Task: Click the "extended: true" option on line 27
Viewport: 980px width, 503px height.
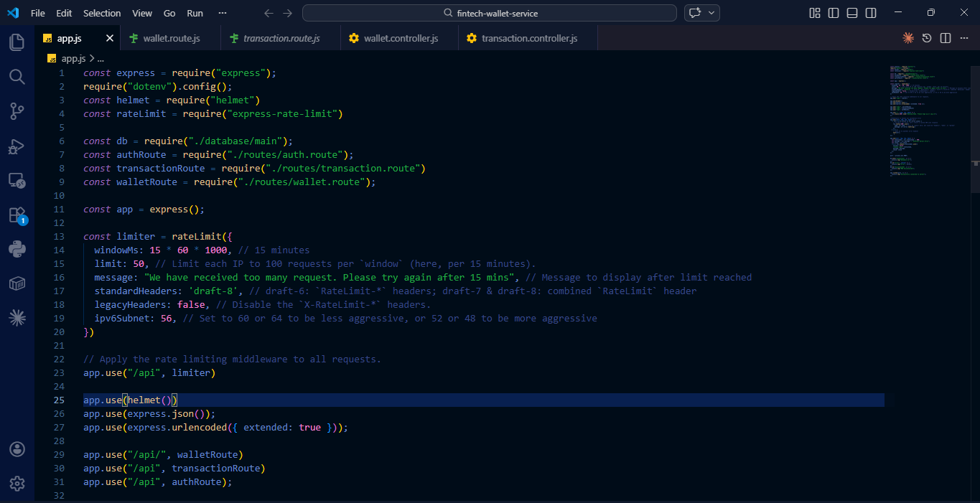Action: tap(282, 428)
